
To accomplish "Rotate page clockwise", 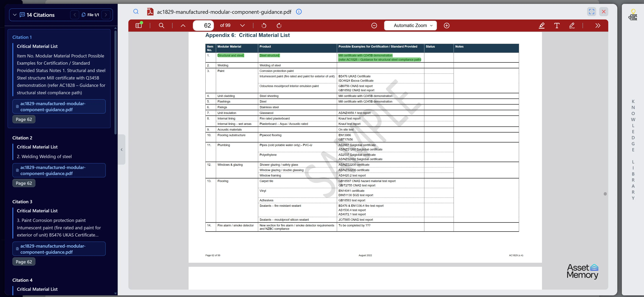I will (x=279, y=26).
